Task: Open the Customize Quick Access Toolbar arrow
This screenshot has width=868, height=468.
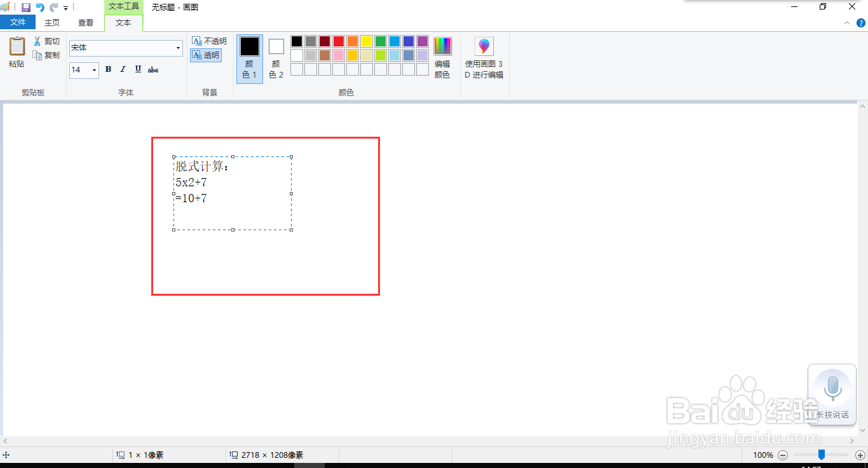Action: click(x=65, y=8)
